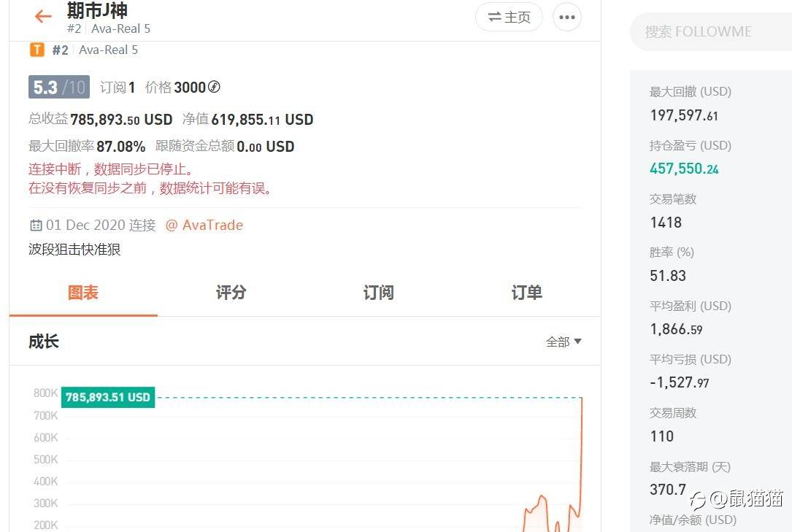Screen dimensions: 792x532
Task: Click the 期市J神 trader name header
Action: [98, 9]
